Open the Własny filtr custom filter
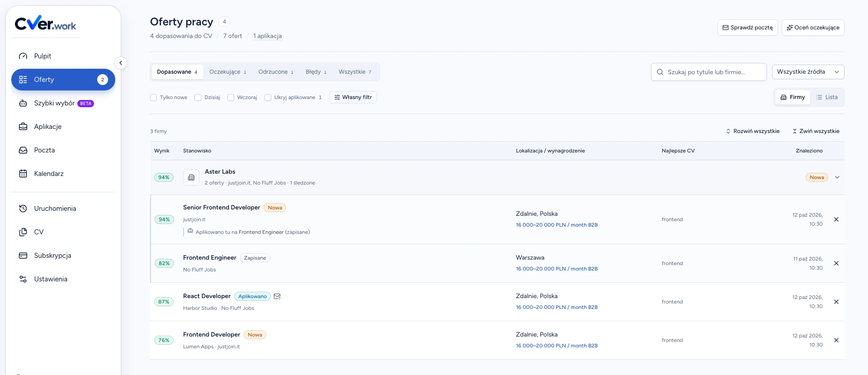 point(353,97)
